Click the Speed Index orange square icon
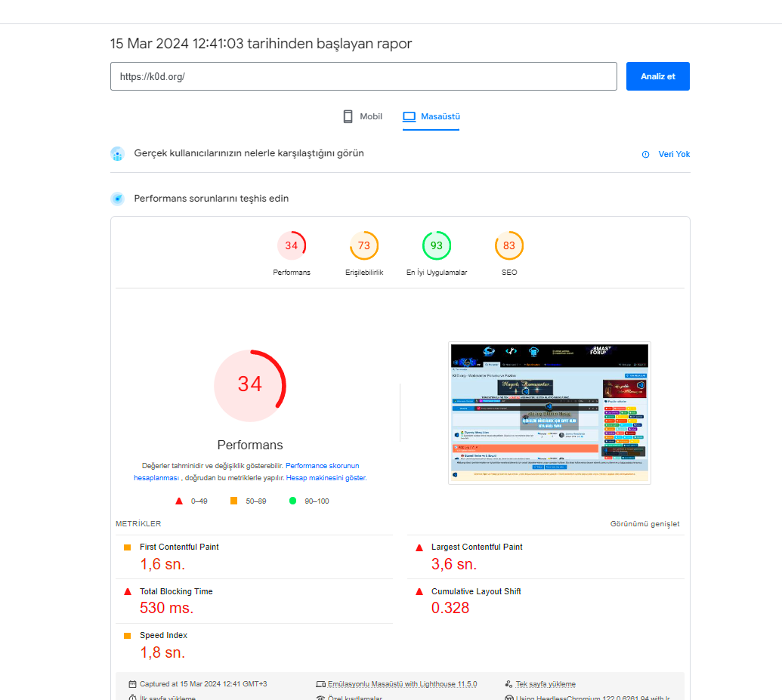Image resolution: width=782 pixels, height=700 pixels. pyautogui.click(x=127, y=636)
